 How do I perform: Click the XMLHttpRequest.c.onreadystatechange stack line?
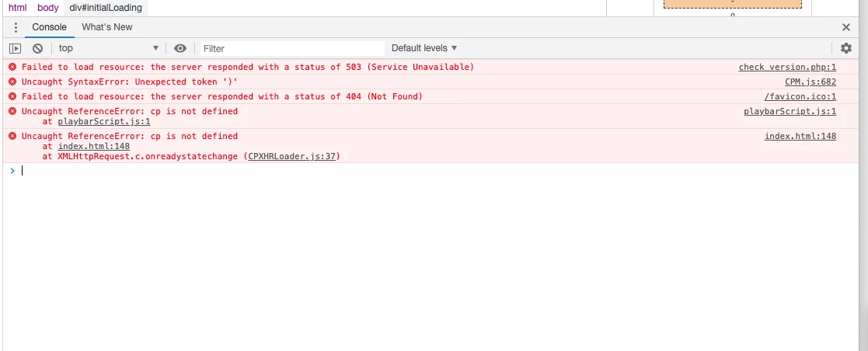(190, 156)
